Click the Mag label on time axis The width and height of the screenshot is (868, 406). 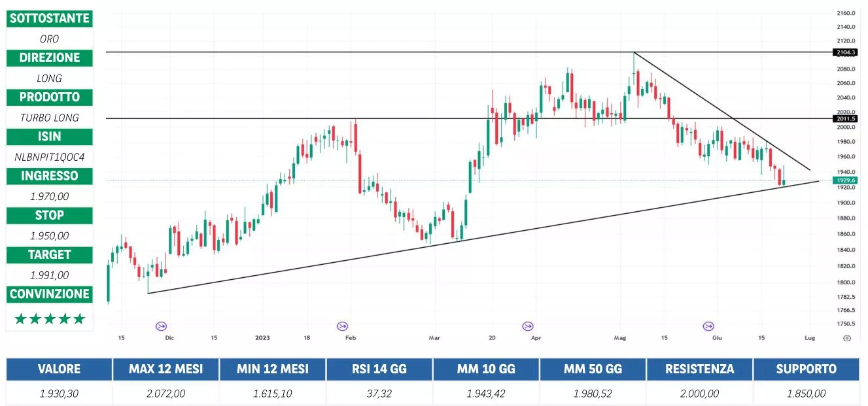[x=619, y=338]
